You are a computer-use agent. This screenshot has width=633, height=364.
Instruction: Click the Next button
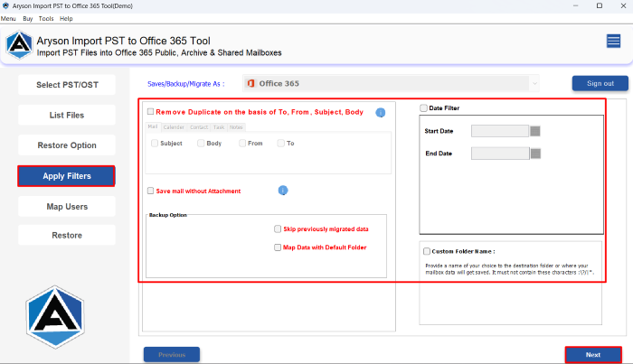(593, 355)
